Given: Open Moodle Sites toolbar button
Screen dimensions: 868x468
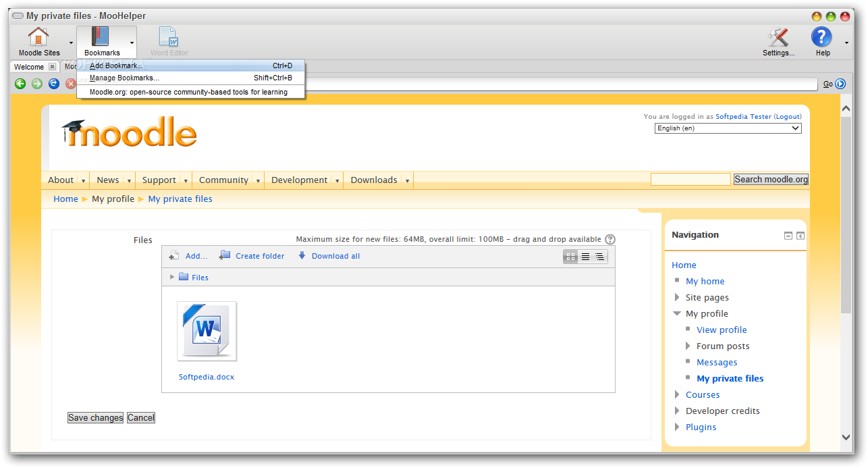Looking at the screenshot, I should pos(39,42).
